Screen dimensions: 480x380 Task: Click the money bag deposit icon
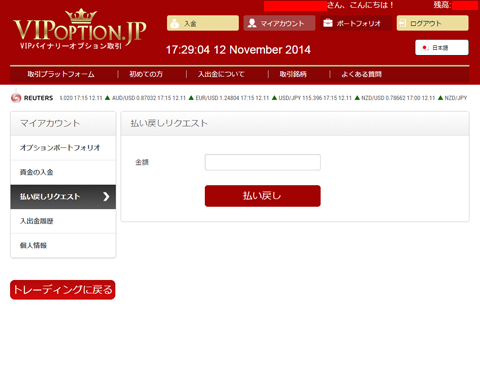(174, 23)
